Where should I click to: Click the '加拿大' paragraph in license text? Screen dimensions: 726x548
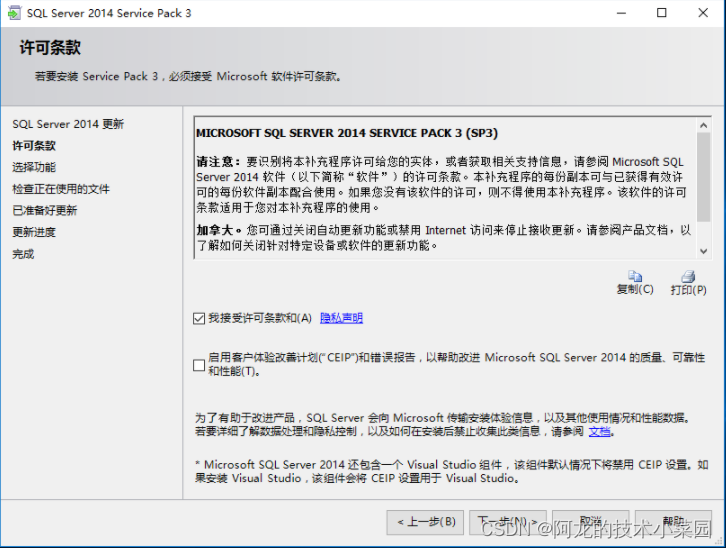click(x=444, y=237)
